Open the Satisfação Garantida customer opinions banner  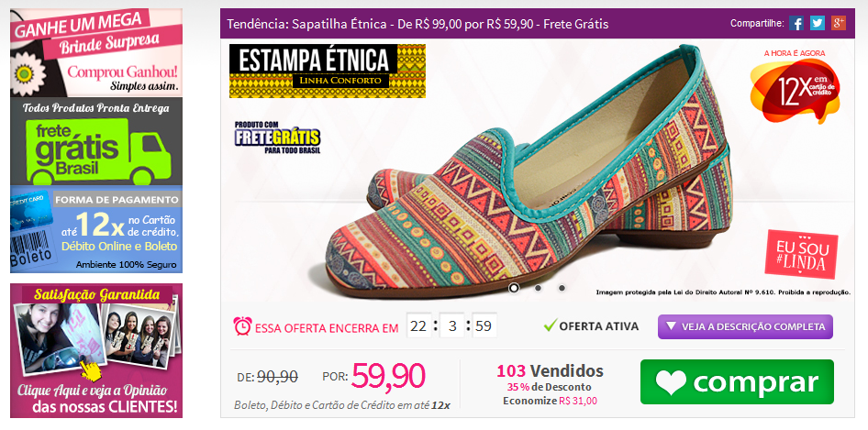click(x=96, y=350)
